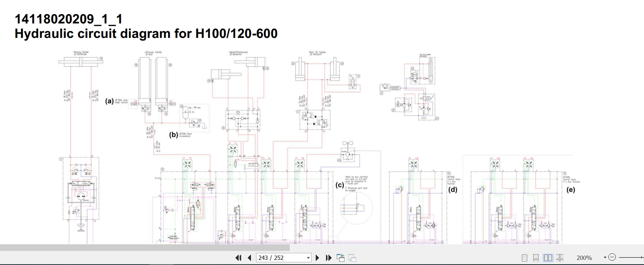644x265 pixels.
Task: Go to the previous page
Action: click(x=249, y=258)
